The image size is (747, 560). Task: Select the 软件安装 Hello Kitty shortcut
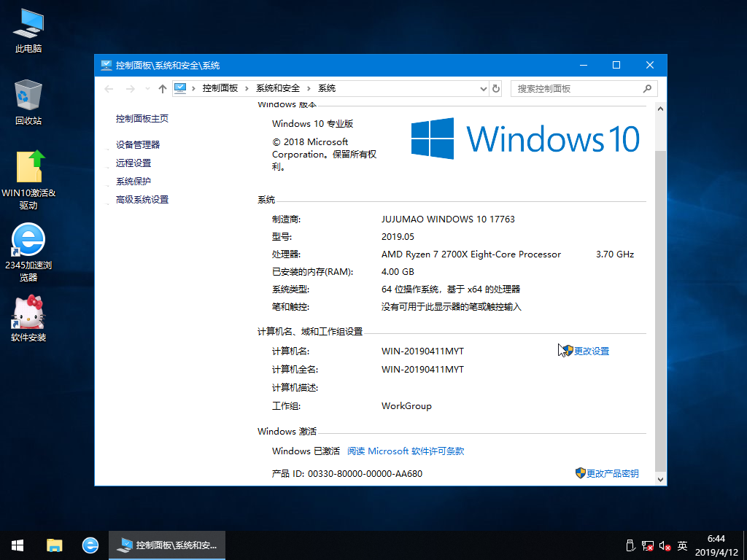click(28, 318)
